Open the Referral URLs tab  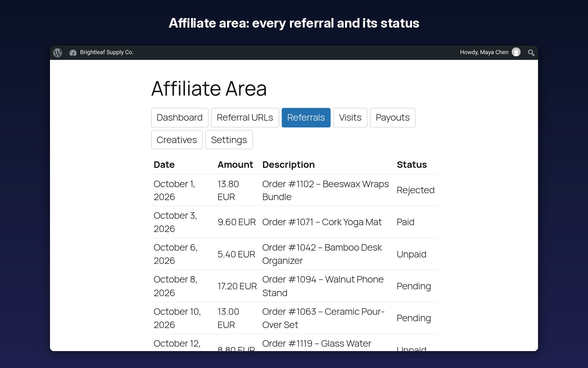pyautogui.click(x=245, y=118)
